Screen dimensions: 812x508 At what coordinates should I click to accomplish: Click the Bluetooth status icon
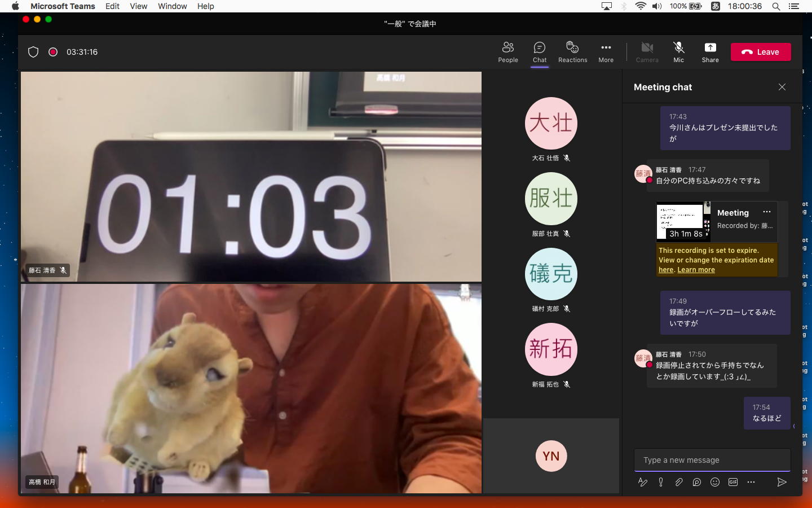click(x=624, y=6)
